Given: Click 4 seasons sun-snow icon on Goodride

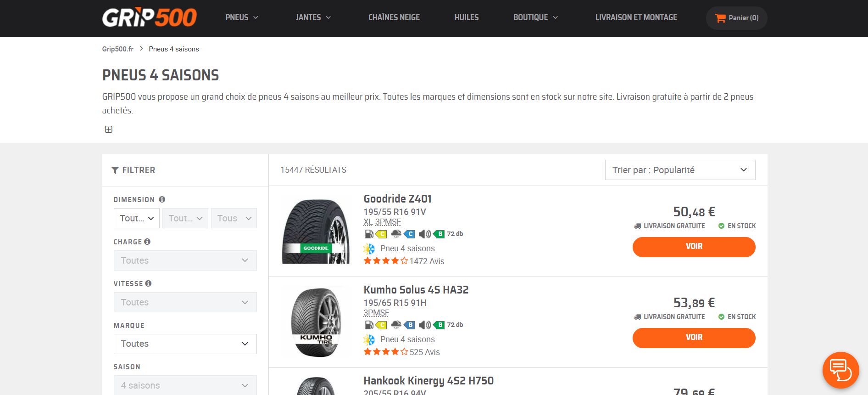Looking at the screenshot, I should click(369, 249).
